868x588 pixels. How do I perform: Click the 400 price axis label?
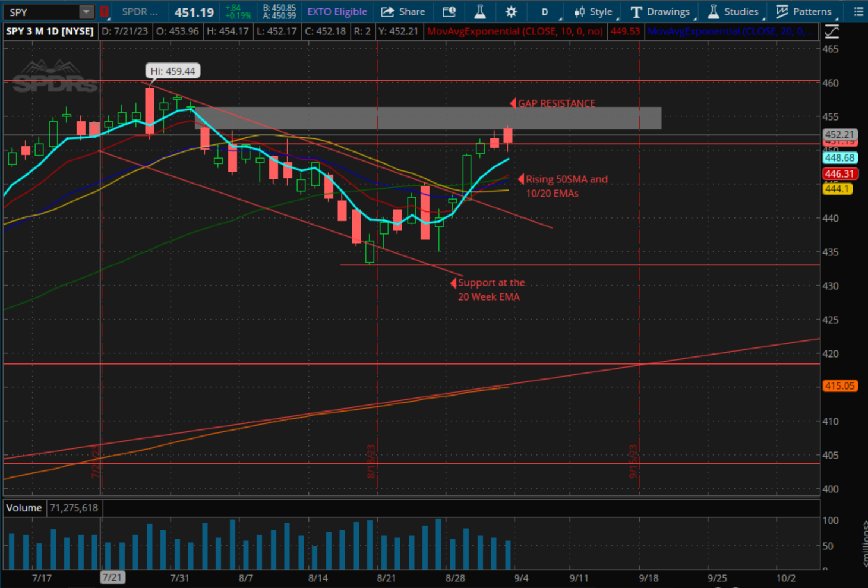(x=831, y=489)
